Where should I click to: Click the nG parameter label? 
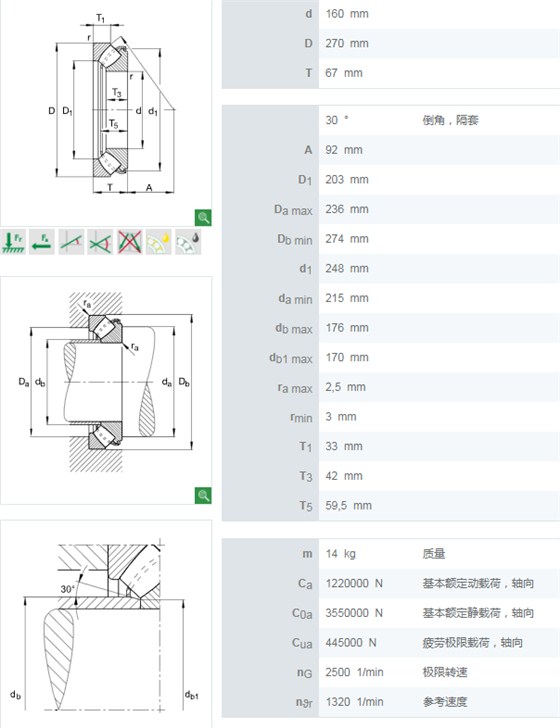[x=305, y=673]
